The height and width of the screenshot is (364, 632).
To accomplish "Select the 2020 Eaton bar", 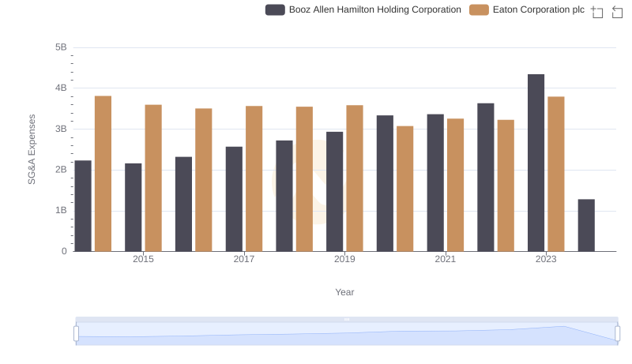I will click(404, 189).
